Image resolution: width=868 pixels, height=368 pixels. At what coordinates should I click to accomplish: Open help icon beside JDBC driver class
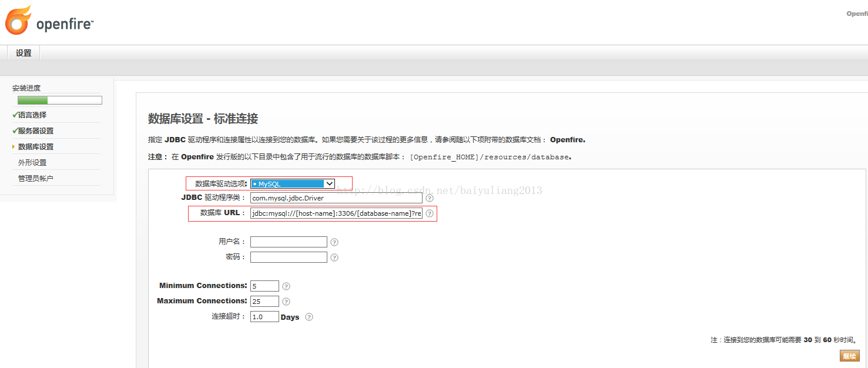pos(430,198)
